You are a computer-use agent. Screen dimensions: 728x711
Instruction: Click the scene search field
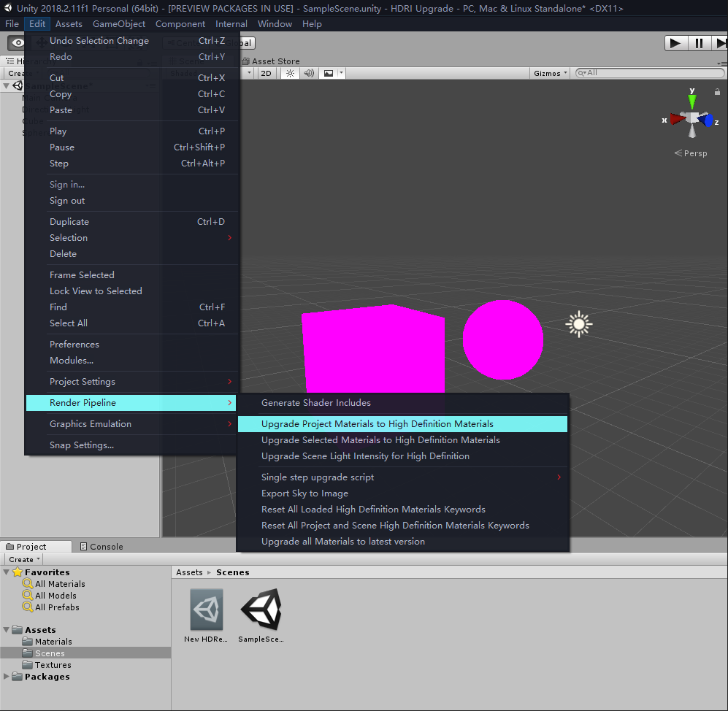pos(650,73)
